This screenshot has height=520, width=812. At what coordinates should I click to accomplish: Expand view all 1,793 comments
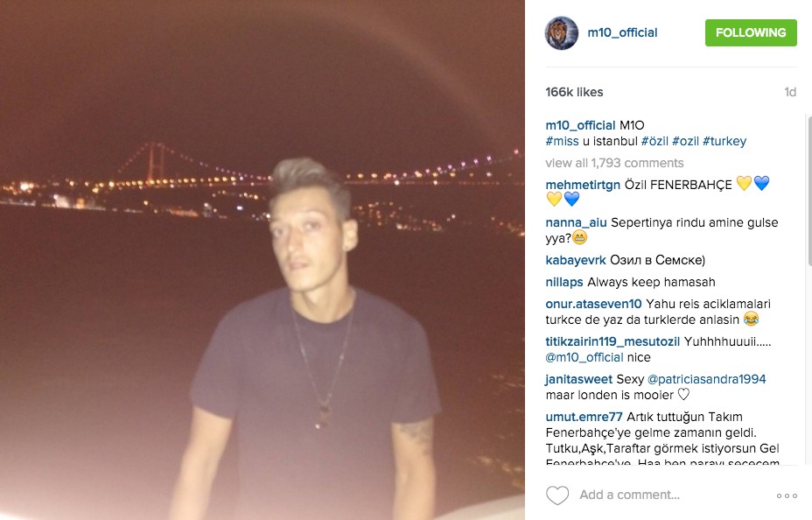pos(614,163)
